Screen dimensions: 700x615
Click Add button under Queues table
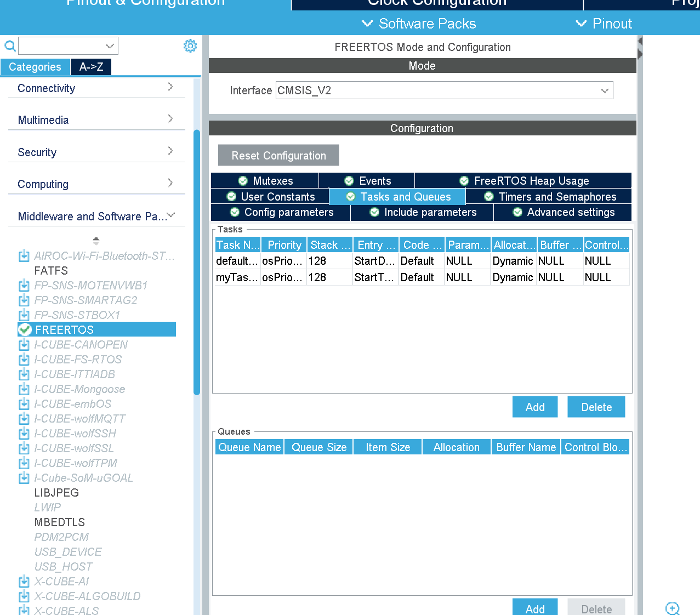pyautogui.click(x=535, y=607)
